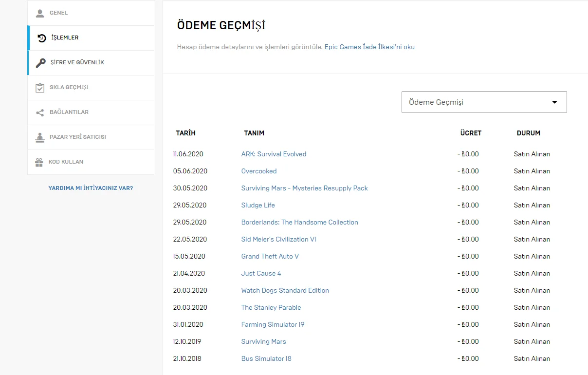The height and width of the screenshot is (375, 588).
Task: Click the date 15.05.2020
Action: tap(189, 256)
